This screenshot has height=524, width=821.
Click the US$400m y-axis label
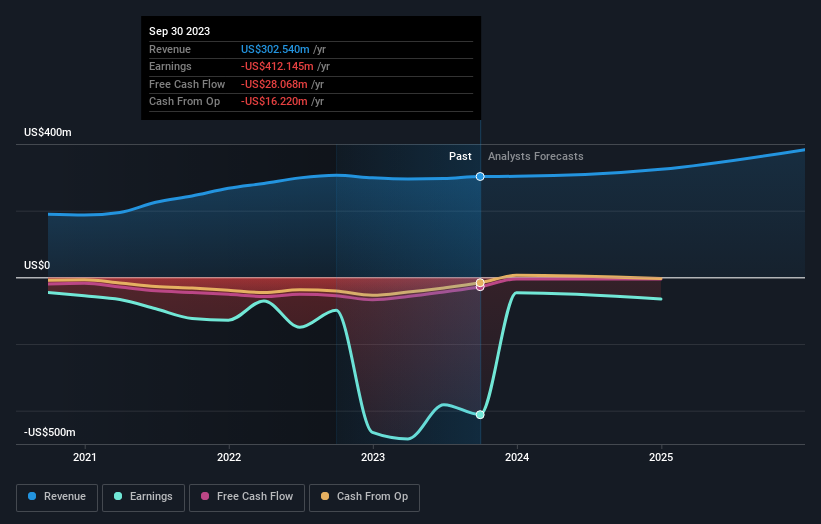[48, 132]
